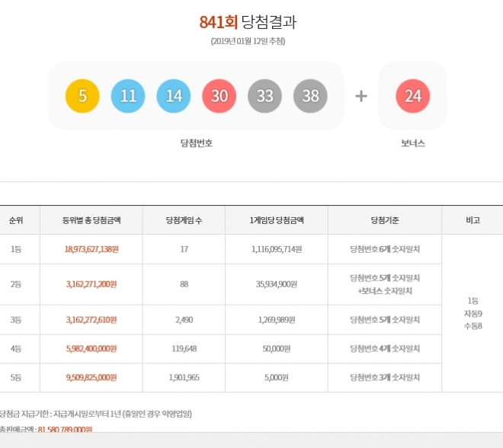The image size is (503, 448).
Task: Click the 5th prize total 9,509,825,000원
Action: pyautogui.click(x=91, y=378)
